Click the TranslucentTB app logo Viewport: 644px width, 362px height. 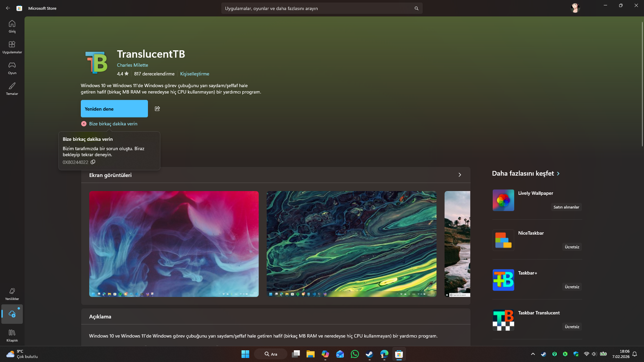pyautogui.click(x=96, y=62)
